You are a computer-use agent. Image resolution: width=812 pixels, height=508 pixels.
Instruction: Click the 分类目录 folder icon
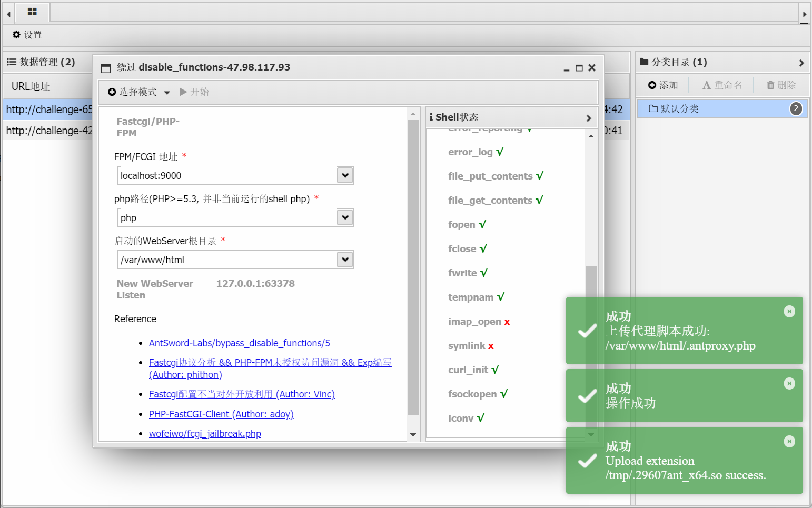pyautogui.click(x=643, y=62)
